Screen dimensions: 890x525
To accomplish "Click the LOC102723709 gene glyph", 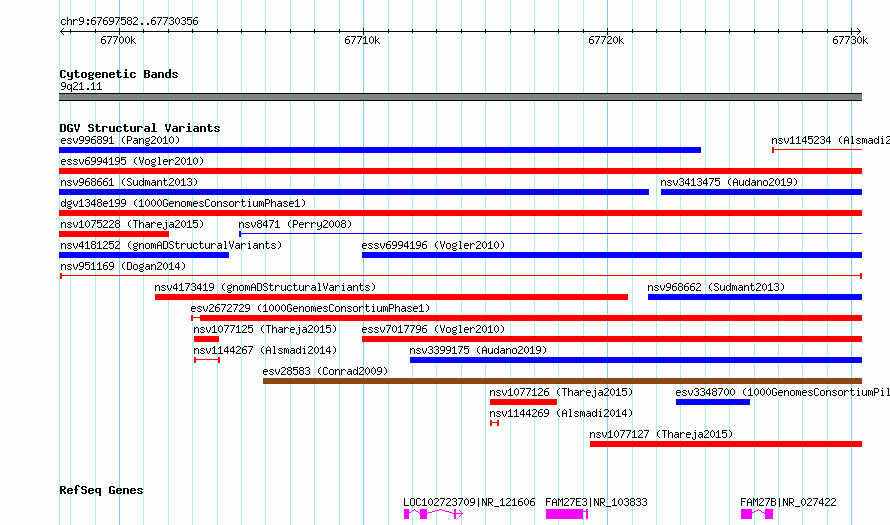I will [x=433, y=514].
